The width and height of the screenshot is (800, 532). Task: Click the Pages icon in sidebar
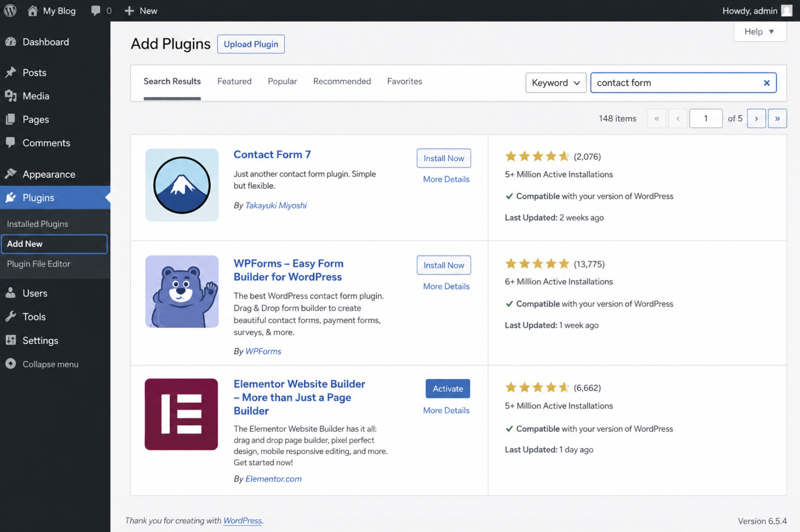[11, 120]
